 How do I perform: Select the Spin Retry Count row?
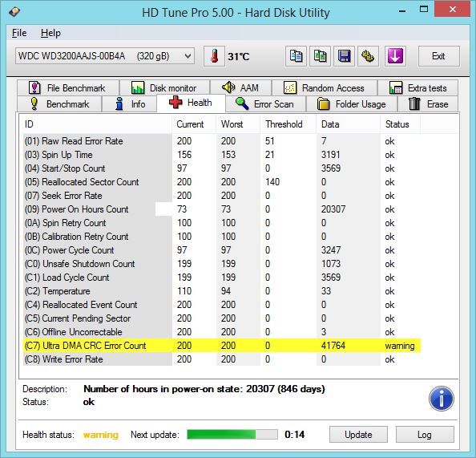(222, 223)
